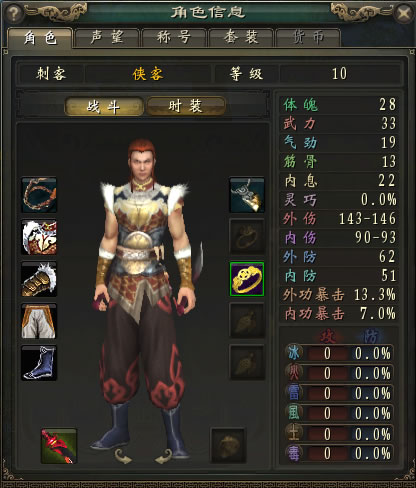
Task: Open the 称号 title tab
Action: (x=174, y=38)
